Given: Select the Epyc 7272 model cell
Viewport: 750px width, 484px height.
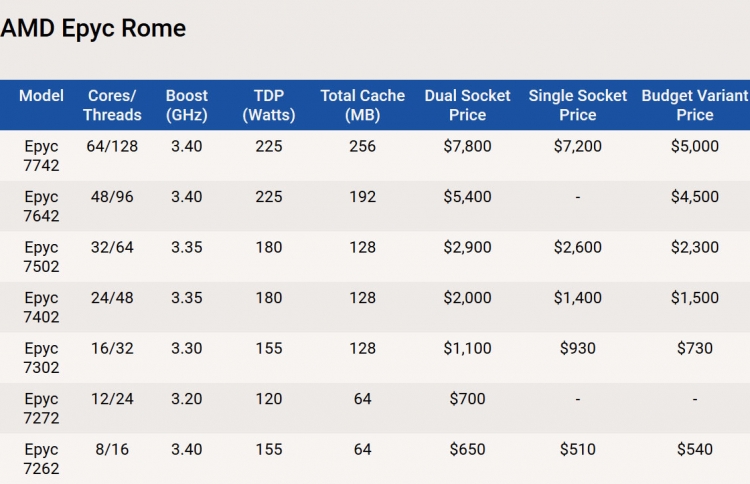Looking at the screenshot, I should click(41, 408).
